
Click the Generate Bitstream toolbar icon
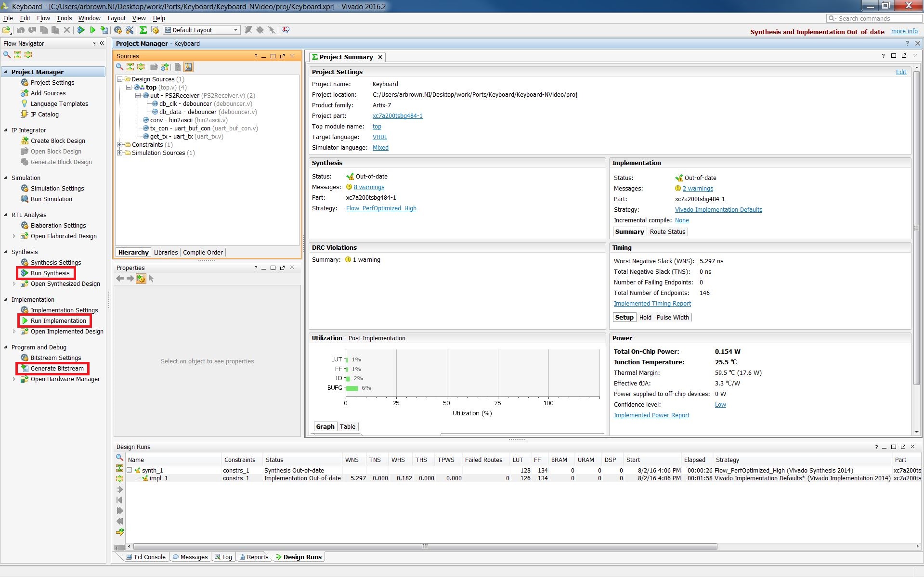pos(104,30)
